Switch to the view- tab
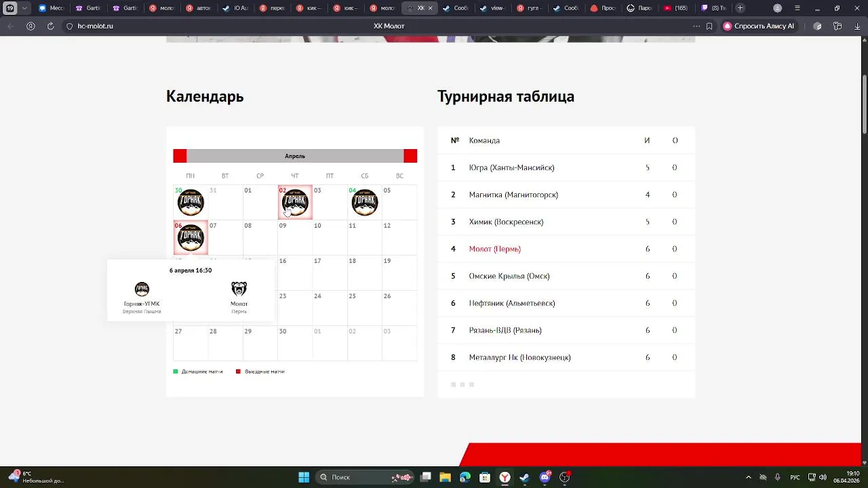 tap(492, 8)
